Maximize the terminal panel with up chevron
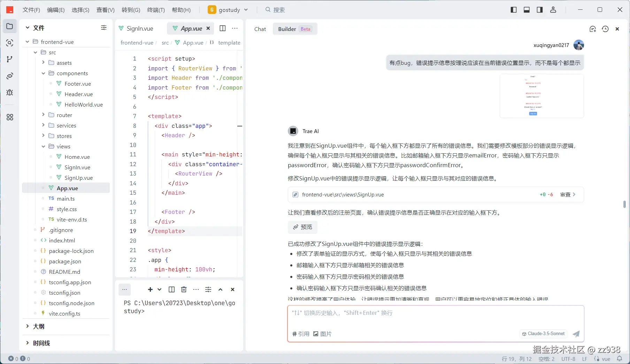 pyautogui.click(x=221, y=289)
